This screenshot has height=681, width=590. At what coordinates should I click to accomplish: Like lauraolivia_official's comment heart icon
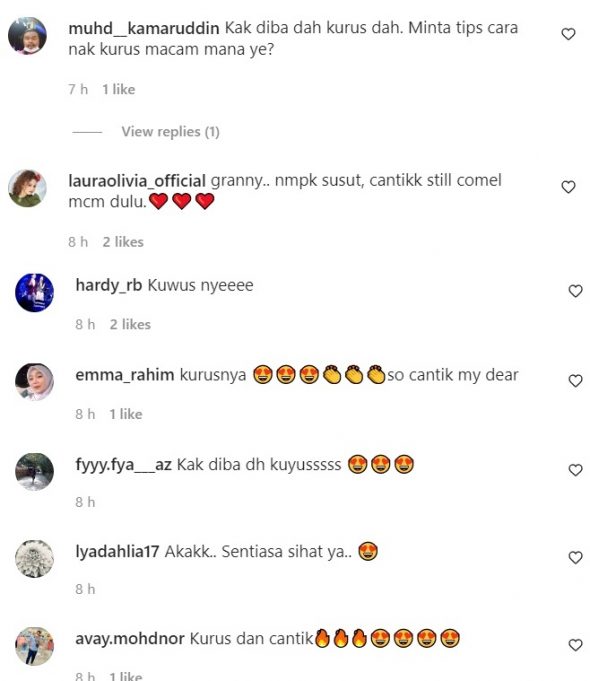[568, 187]
